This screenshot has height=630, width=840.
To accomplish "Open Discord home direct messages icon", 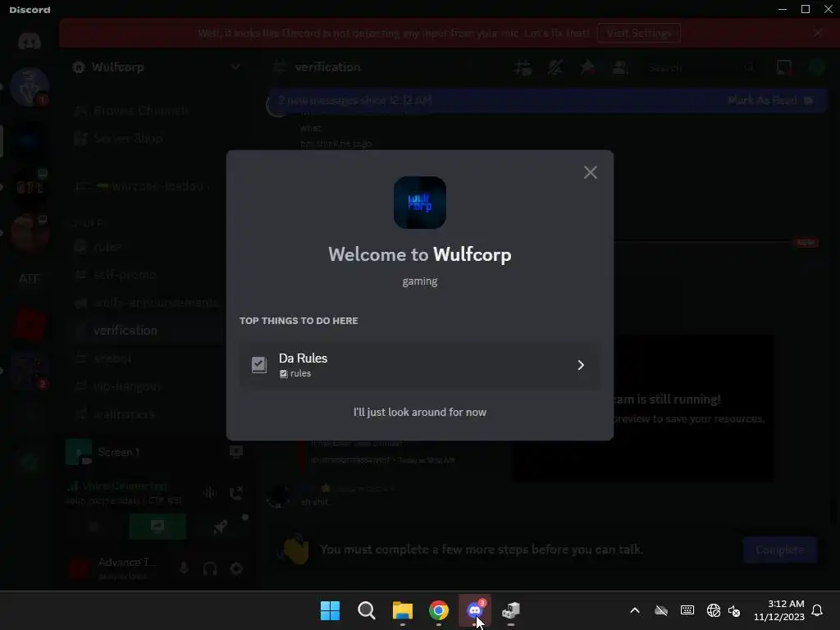I will click(x=30, y=41).
